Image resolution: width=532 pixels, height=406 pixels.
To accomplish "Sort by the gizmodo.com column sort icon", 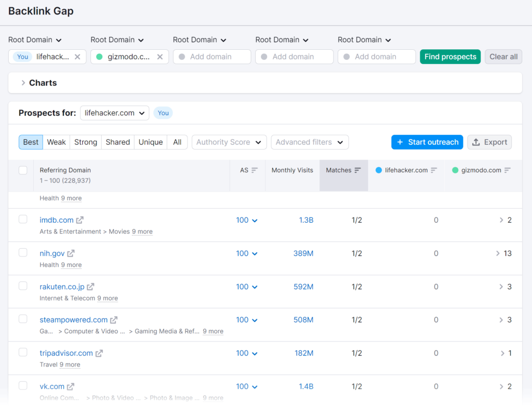I will [507, 170].
